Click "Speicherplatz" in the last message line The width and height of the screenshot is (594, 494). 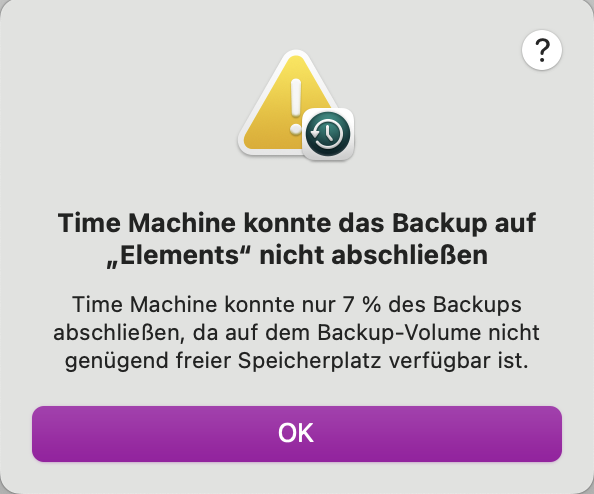[310, 361]
